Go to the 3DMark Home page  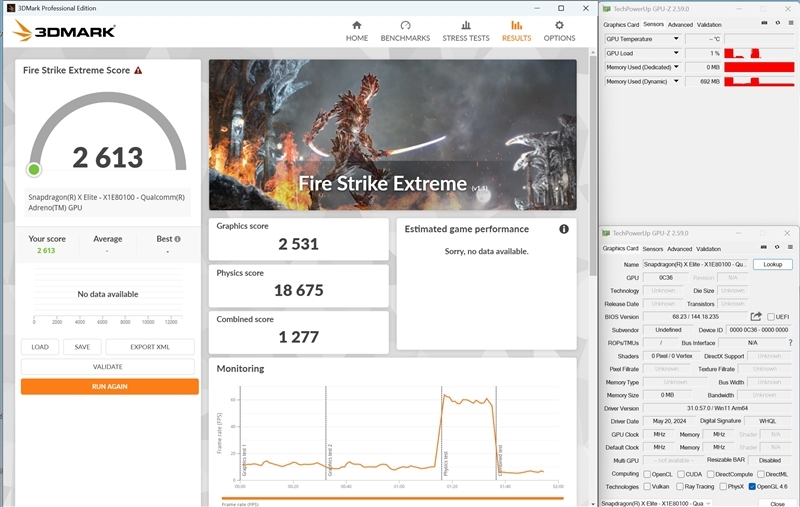(357, 30)
